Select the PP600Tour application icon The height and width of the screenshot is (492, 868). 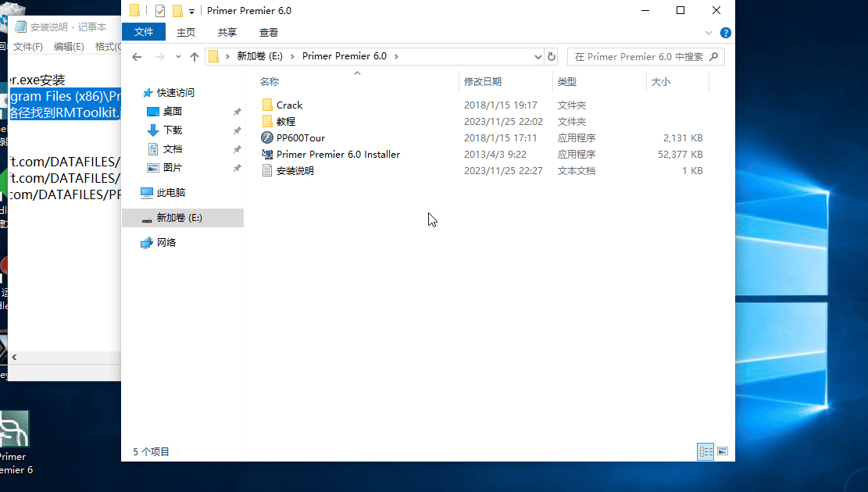click(x=267, y=137)
